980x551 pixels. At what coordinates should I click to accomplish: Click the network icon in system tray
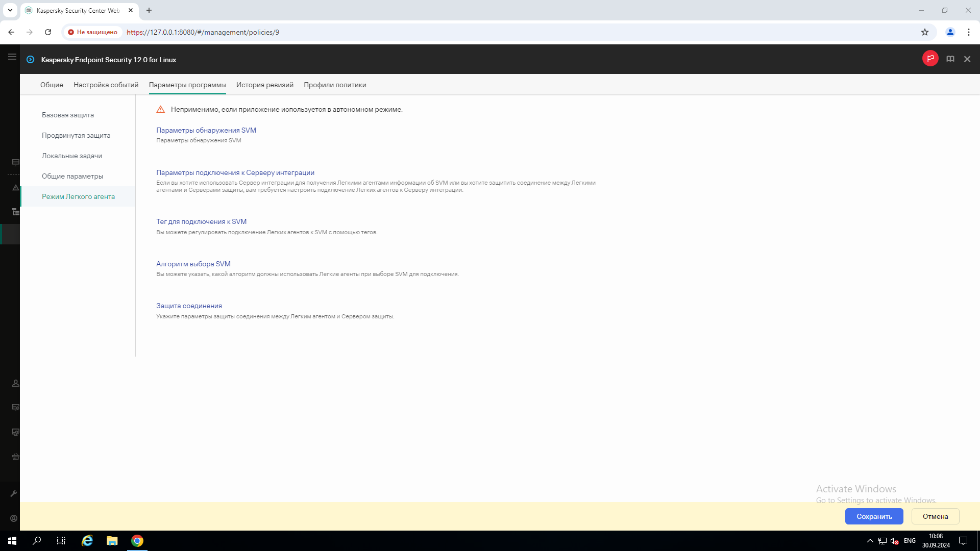(883, 541)
